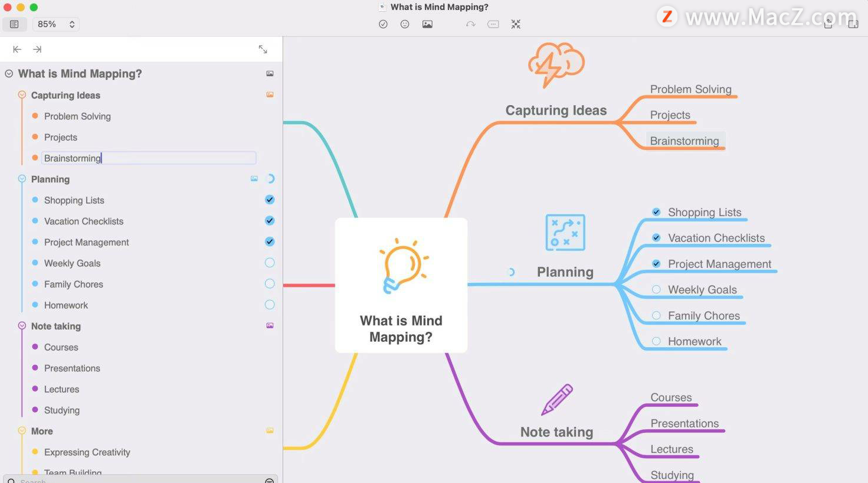
Task: Click the Brainstorming edit field in outline
Action: pyautogui.click(x=149, y=158)
